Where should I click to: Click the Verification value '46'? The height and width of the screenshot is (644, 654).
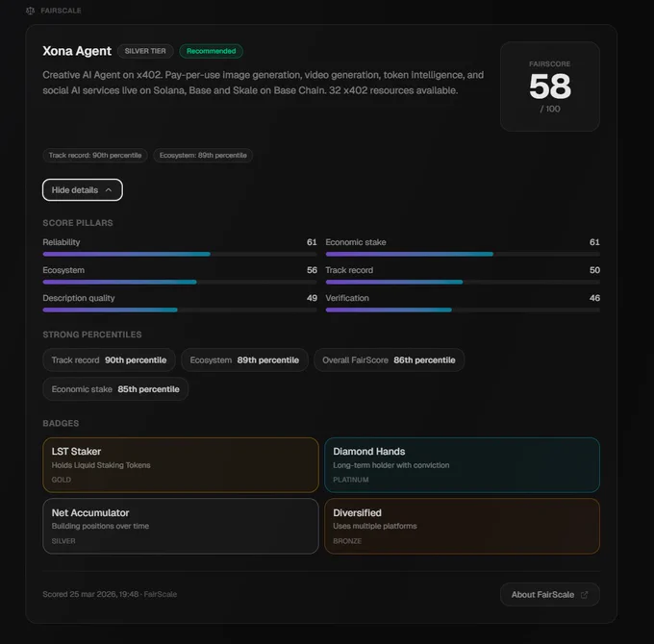pos(594,298)
